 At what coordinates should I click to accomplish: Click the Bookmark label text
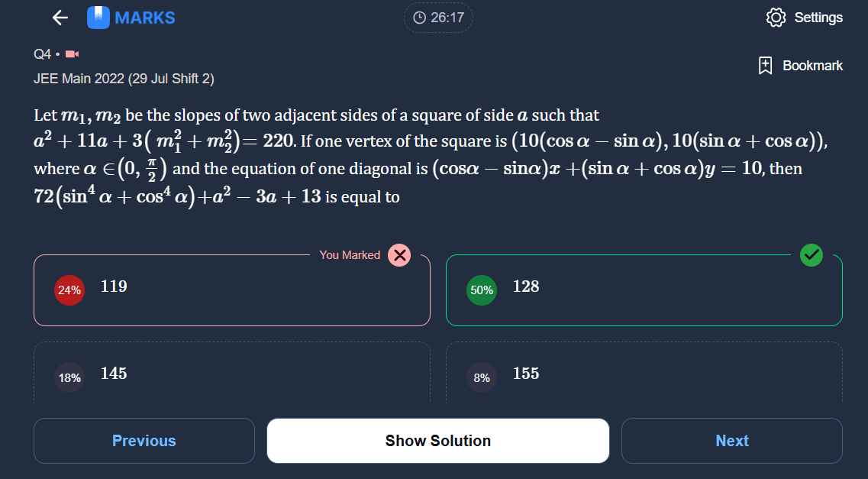(812, 66)
